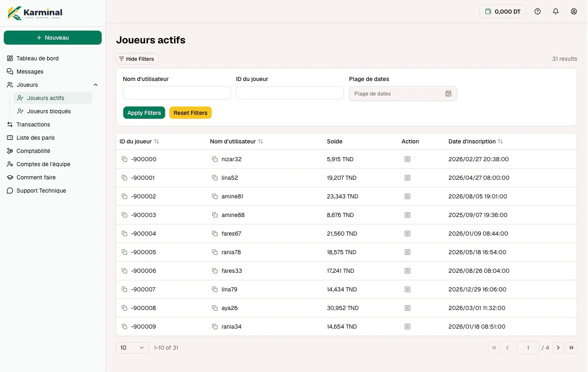Open action details for fares67
Viewport: 588px width, 372px height.
click(x=407, y=234)
